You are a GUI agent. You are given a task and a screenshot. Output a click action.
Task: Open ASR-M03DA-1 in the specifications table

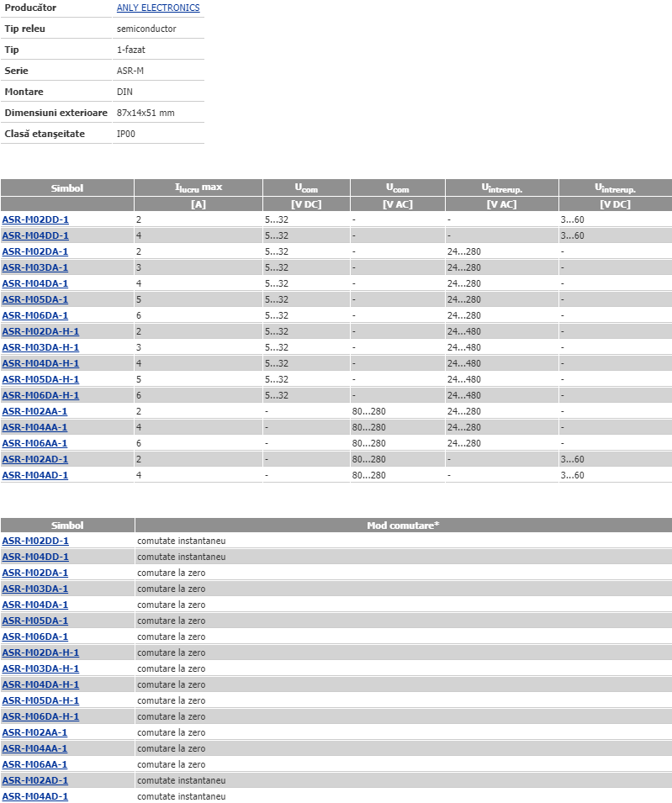click(x=35, y=267)
